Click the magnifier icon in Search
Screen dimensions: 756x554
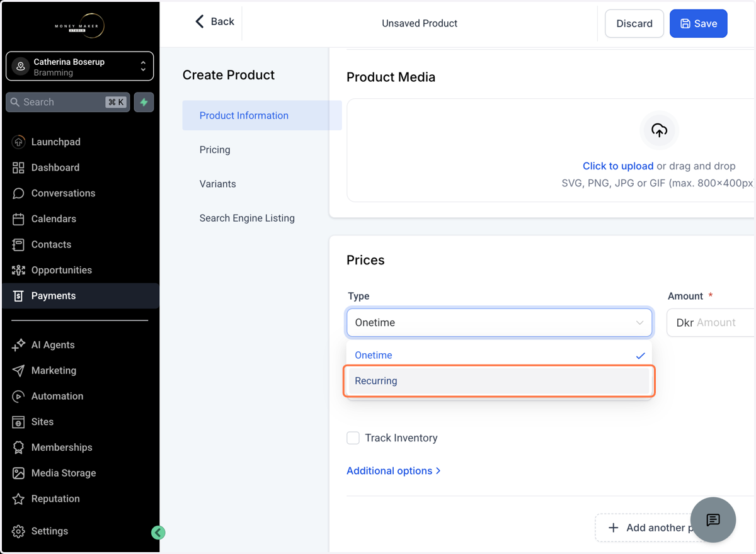[x=15, y=102]
